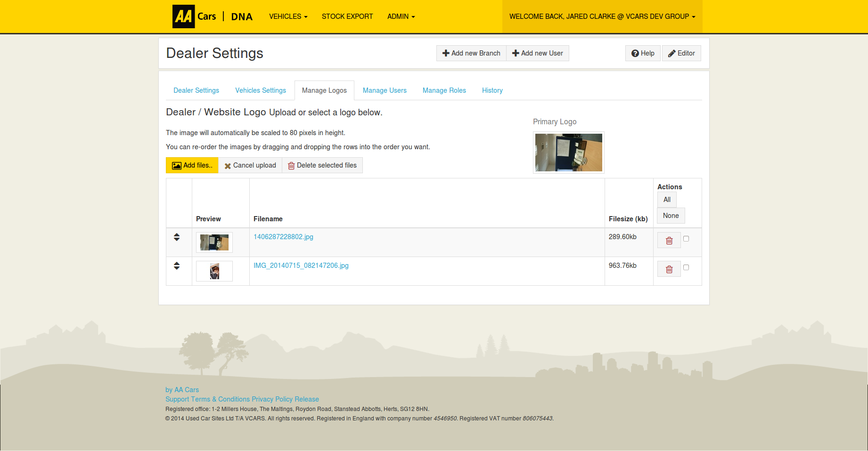Open the Support Terms & Conditions link

click(206, 399)
